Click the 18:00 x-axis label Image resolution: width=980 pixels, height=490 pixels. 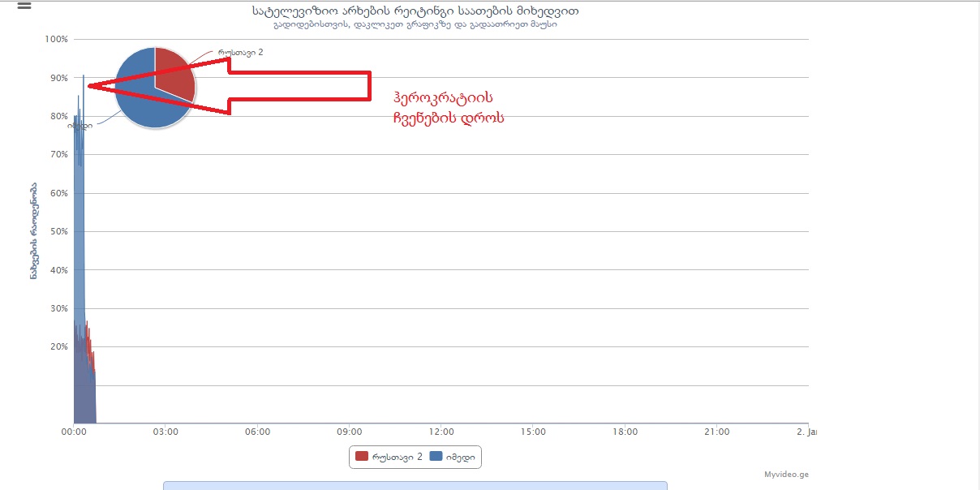pyautogui.click(x=625, y=432)
